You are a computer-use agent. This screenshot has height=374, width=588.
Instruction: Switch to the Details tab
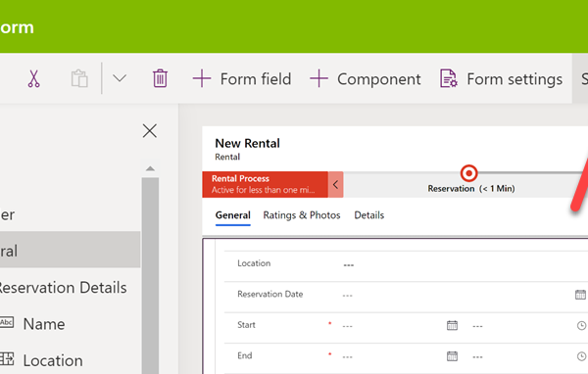[x=369, y=215]
